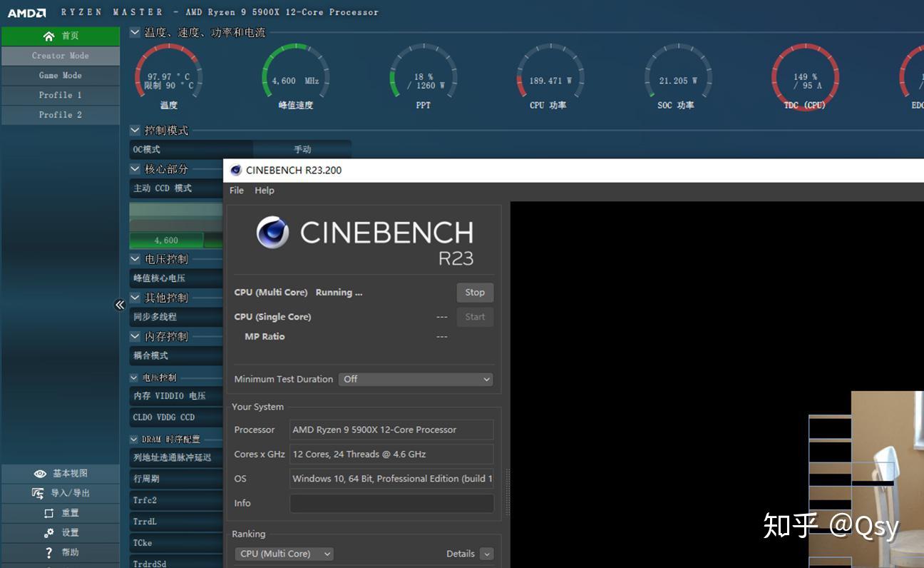The image size is (924, 568).
Task: Switch to 基本视图 basic view
Action: [61, 474]
